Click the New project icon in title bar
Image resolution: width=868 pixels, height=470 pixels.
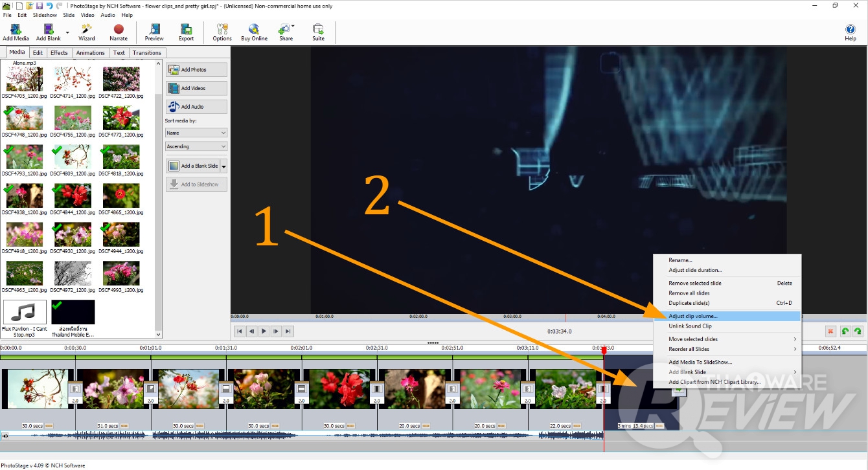tap(19, 6)
